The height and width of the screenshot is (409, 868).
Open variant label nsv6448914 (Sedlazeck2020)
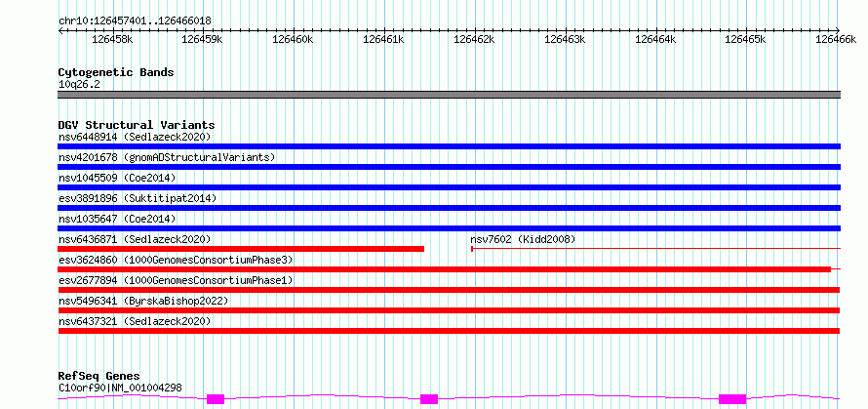135,137
